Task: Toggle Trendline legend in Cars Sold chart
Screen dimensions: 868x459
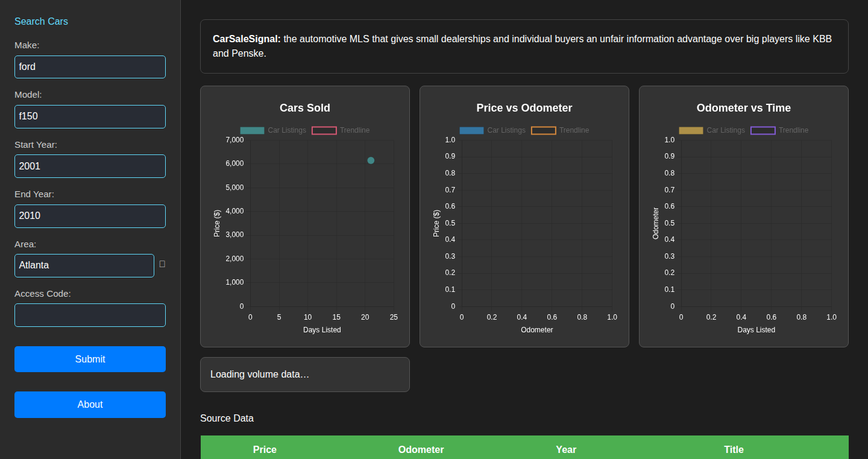Action: [x=341, y=130]
